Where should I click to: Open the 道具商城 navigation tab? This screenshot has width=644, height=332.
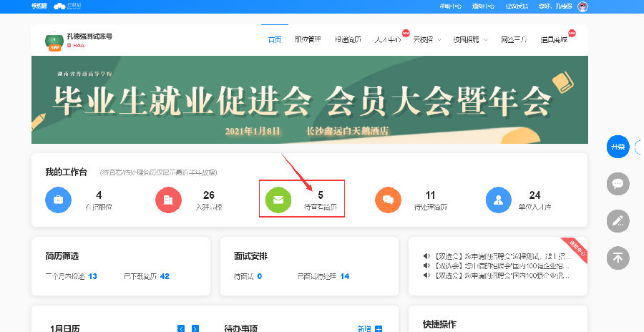tap(554, 40)
